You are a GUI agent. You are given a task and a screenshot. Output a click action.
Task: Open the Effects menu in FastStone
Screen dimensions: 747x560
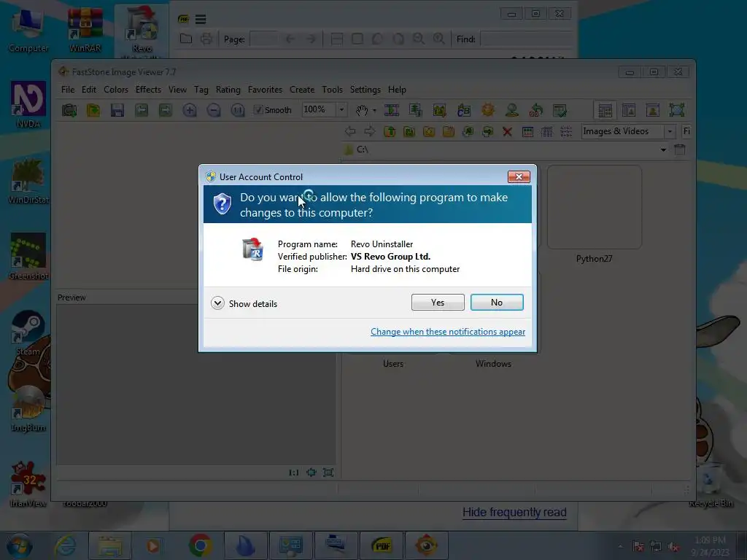(148, 90)
